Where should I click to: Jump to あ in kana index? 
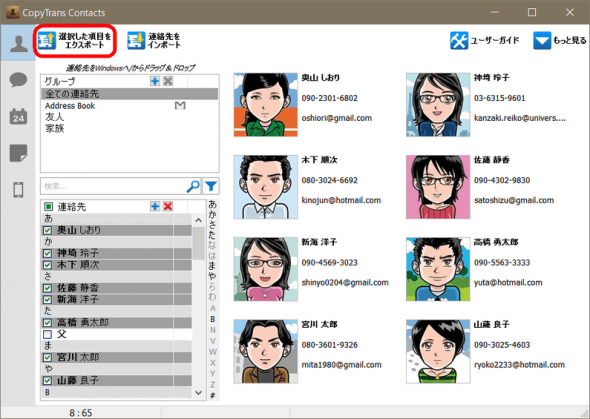[213, 204]
